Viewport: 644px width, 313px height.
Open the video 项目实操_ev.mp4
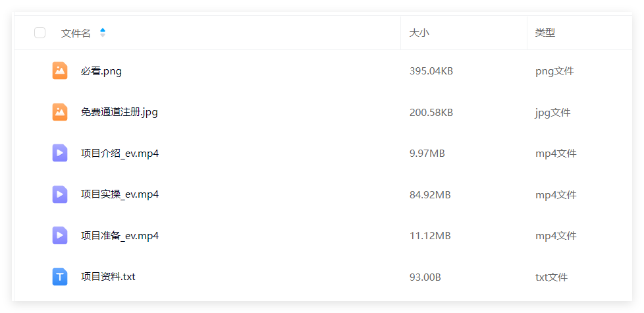tap(120, 194)
